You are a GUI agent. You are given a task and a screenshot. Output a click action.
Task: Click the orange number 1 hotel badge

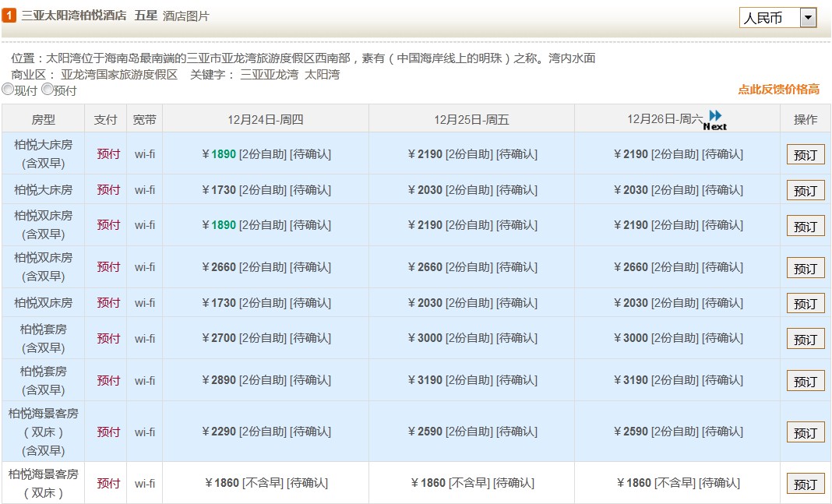click(9, 16)
